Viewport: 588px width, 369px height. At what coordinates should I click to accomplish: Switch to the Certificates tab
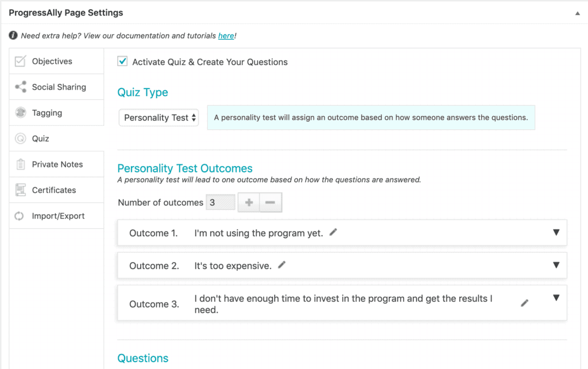(21, 190)
